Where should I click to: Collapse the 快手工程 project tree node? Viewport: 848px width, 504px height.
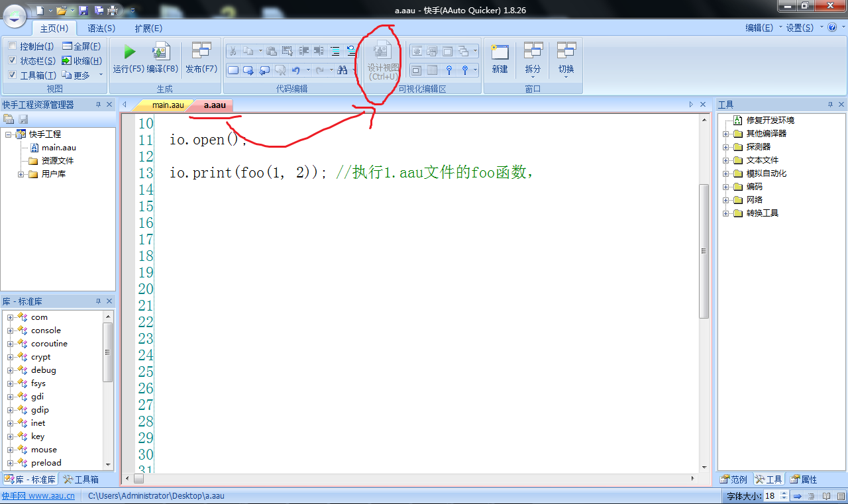pyautogui.click(x=8, y=134)
